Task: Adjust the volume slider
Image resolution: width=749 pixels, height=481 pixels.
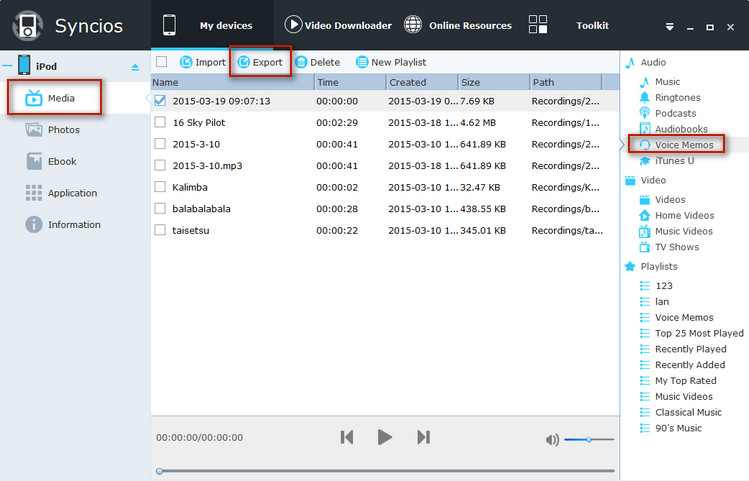Action: pyautogui.click(x=589, y=439)
